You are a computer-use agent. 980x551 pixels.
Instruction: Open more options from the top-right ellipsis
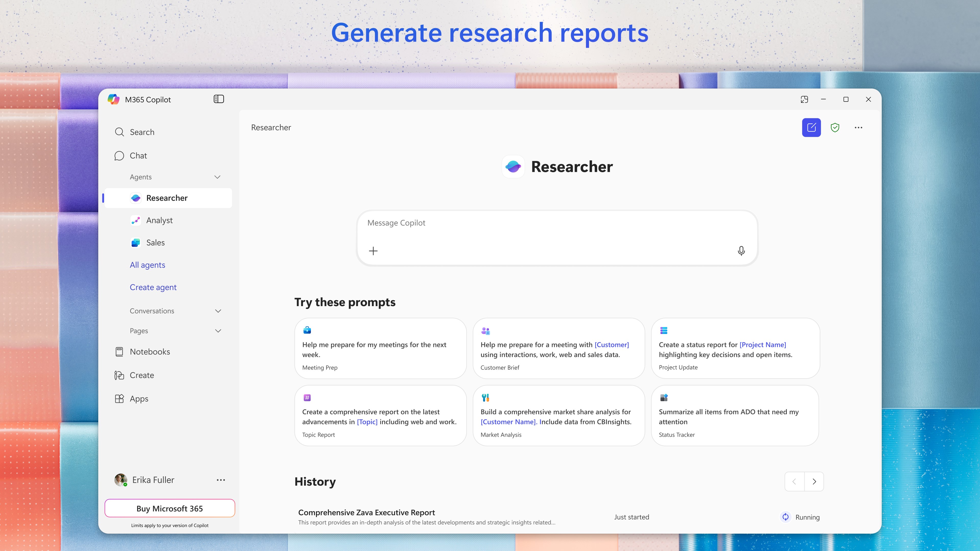point(859,127)
